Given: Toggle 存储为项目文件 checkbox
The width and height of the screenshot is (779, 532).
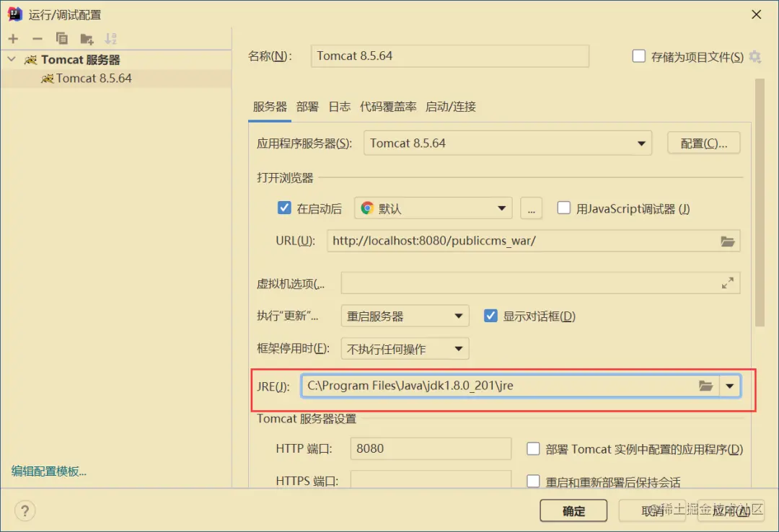Looking at the screenshot, I should pos(639,56).
